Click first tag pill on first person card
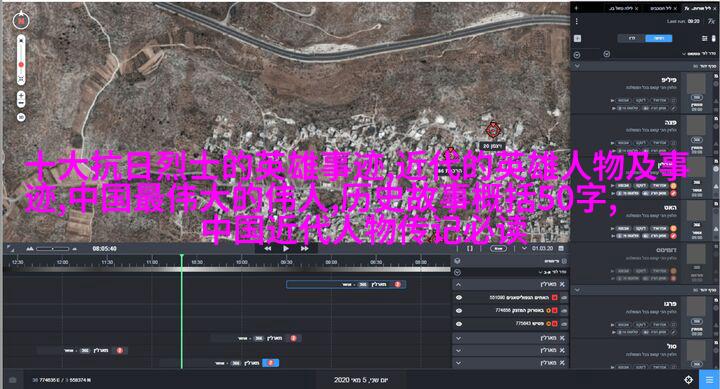The width and height of the screenshot is (720, 389). point(659,100)
